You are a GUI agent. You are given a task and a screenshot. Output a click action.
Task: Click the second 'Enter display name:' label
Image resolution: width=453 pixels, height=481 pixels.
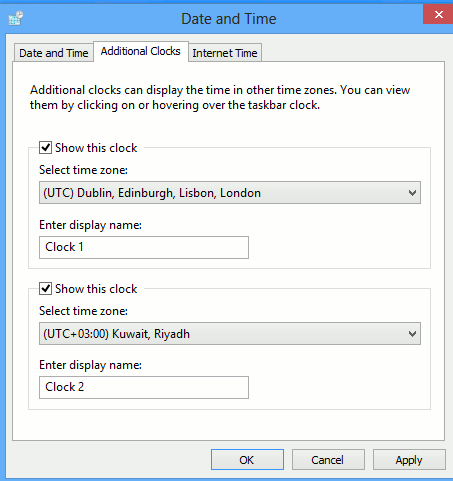click(x=90, y=365)
